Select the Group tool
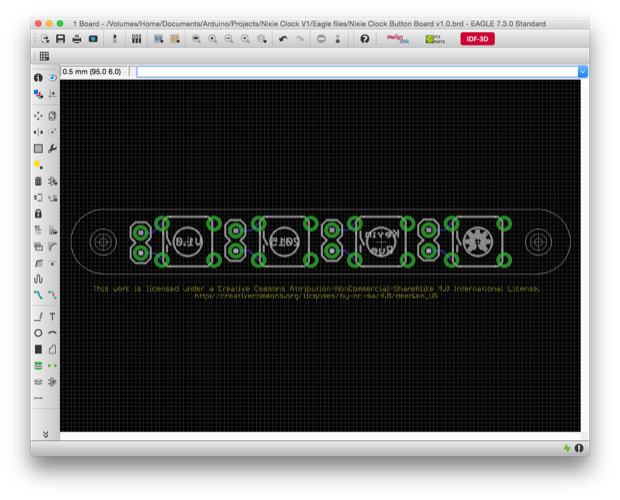The image size is (620, 500). 38,149
